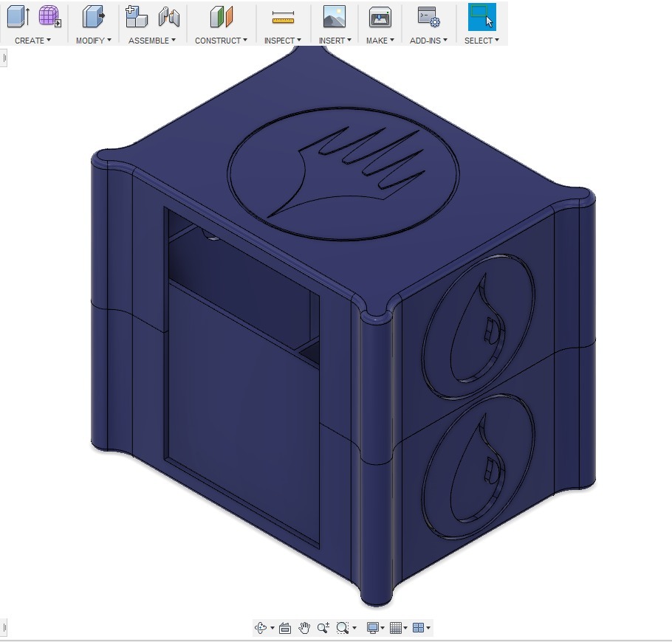The height and width of the screenshot is (642, 672).
Task: Expand the Orbit type dropdown arrow
Action: click(x=272, y=629)
